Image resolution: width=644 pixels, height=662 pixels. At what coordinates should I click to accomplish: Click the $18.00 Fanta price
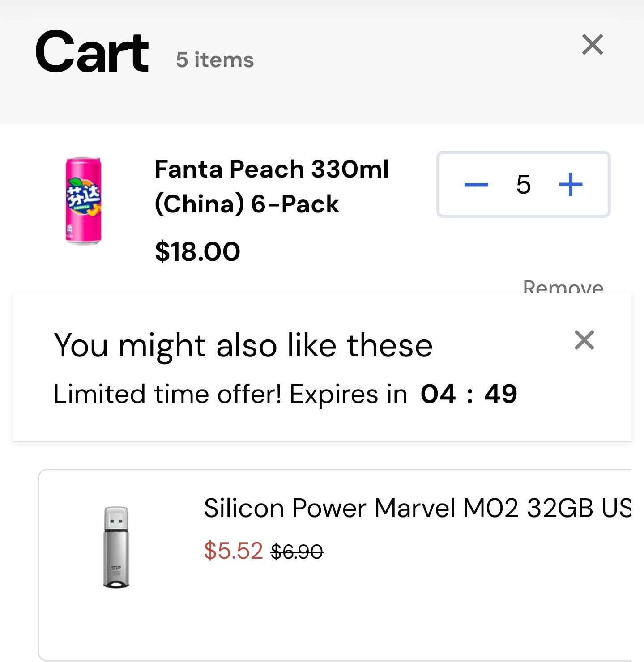pyautogui.click(x=197, y=251)
